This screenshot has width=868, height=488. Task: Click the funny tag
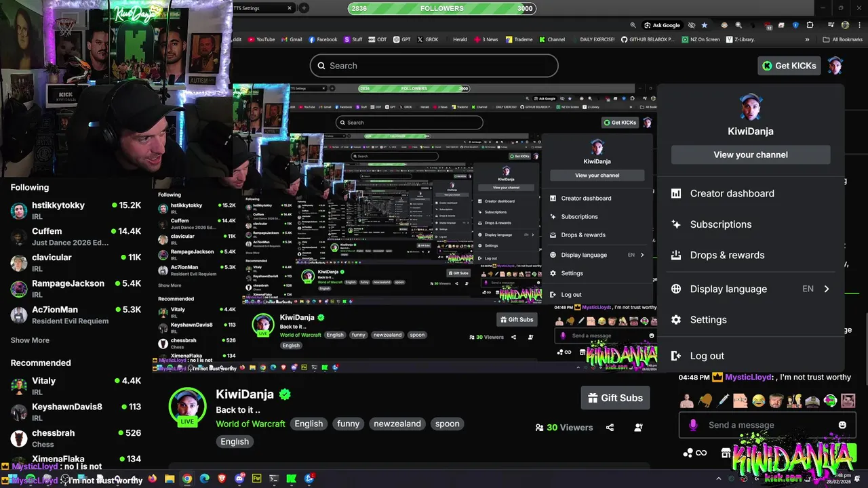click(x=348, y=424)
